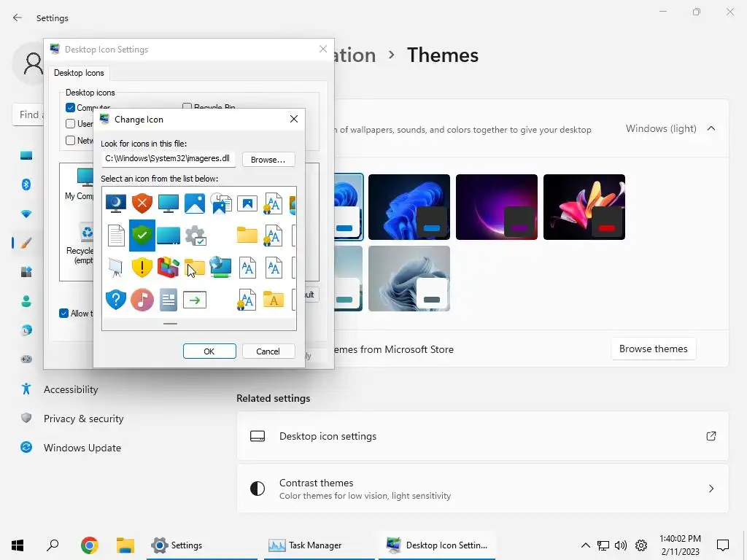Cancel the Change Icon dialog
The height and width of the screenshot is (560, 747).
click(268, 351)
